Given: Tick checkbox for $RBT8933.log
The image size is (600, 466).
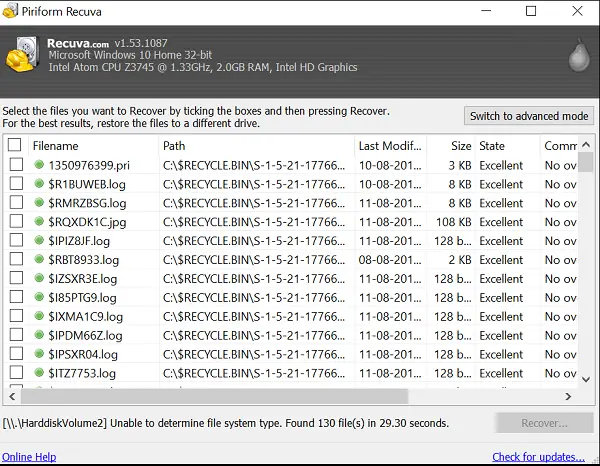Looking at the screenshot, I should coord(16,259).
